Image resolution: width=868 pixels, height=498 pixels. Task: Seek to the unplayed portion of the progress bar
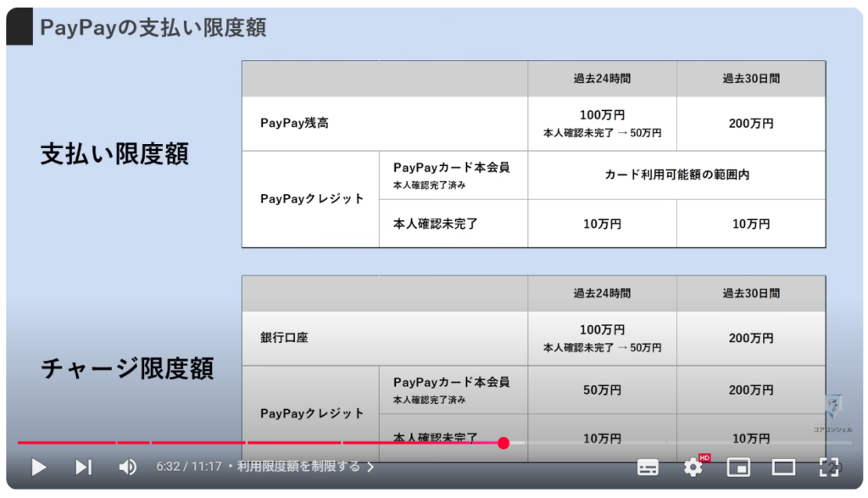pos(681,443)
